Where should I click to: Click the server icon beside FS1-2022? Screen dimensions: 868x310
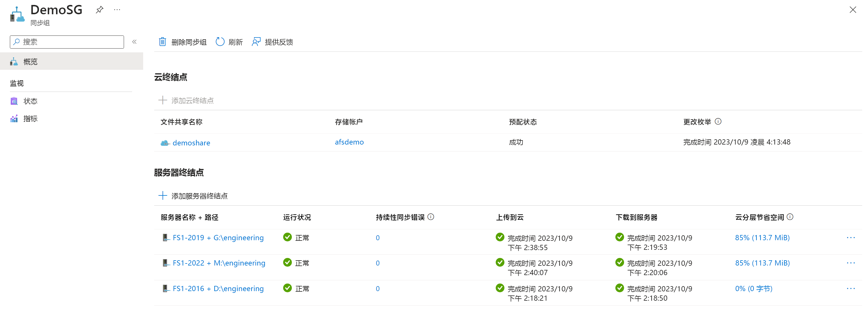pyautogui.click(x=166, y=263)
